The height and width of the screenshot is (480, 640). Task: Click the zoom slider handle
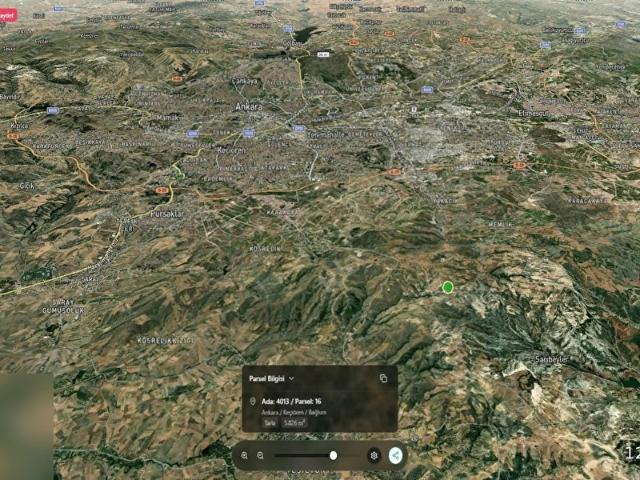[x=333, y=456]
